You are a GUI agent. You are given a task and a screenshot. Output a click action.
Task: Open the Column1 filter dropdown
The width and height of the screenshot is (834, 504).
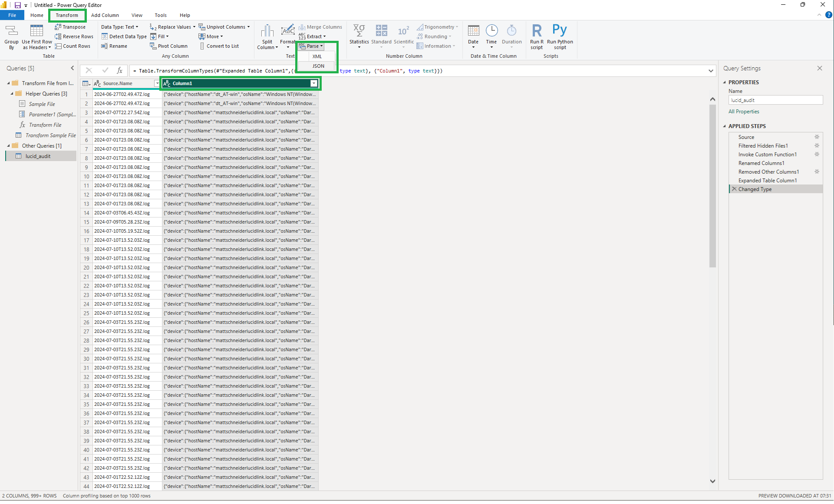pyautogui.click(x=314, y=83)
